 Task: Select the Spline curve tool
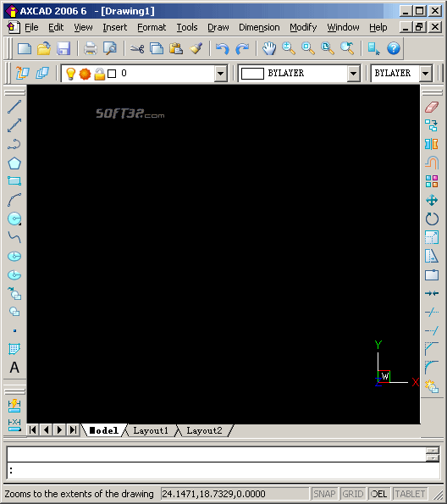click(x=14, y=237)
